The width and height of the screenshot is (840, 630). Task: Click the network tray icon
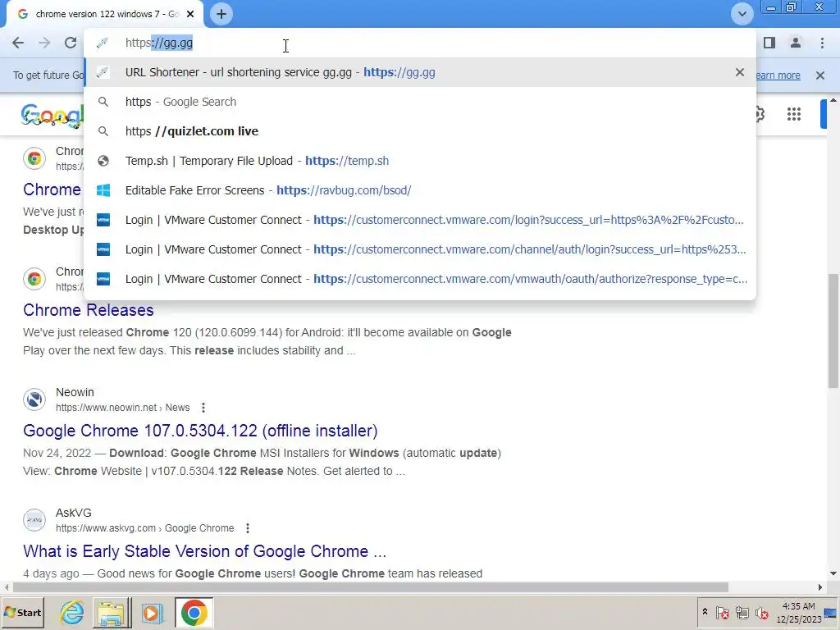coord(742,612)
